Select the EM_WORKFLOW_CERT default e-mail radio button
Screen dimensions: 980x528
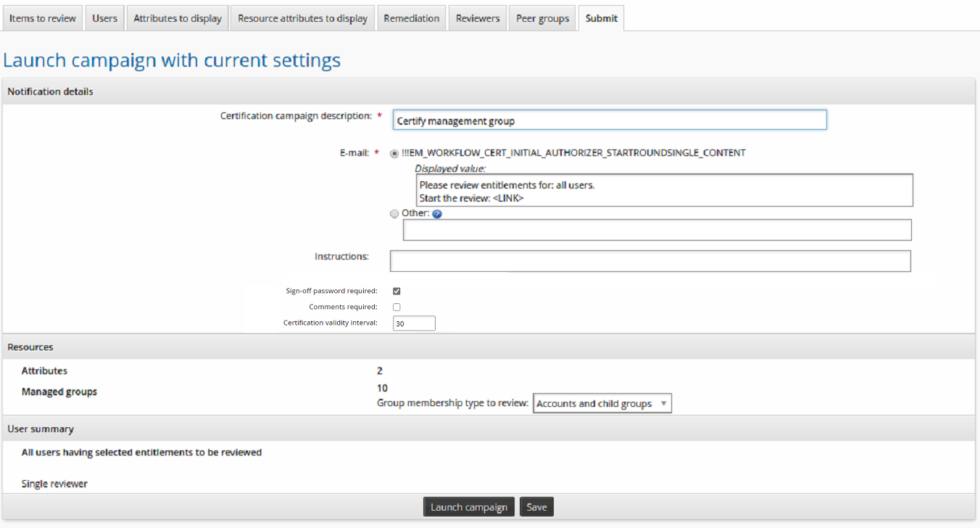[x=394, y=154]
